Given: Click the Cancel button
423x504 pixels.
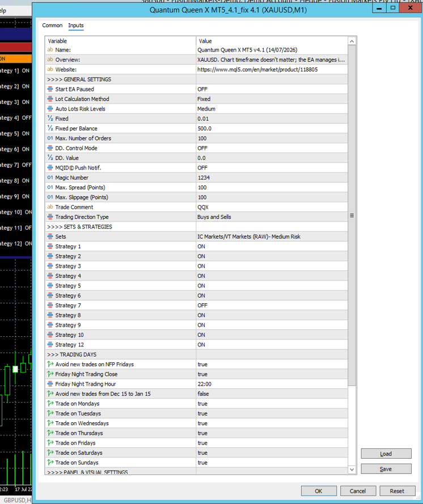Looking at the screenshot, I should 358,491.
